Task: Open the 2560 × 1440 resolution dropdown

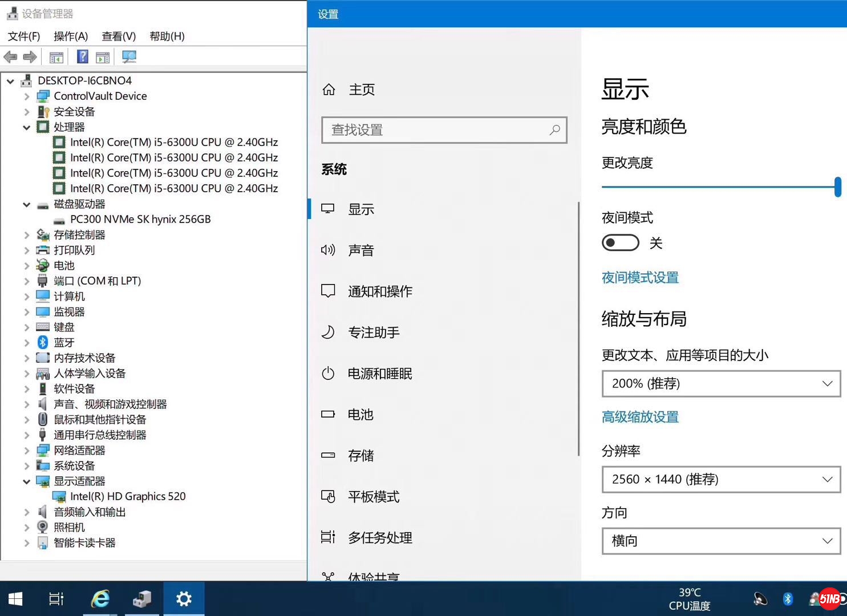Action: (721, 480)
